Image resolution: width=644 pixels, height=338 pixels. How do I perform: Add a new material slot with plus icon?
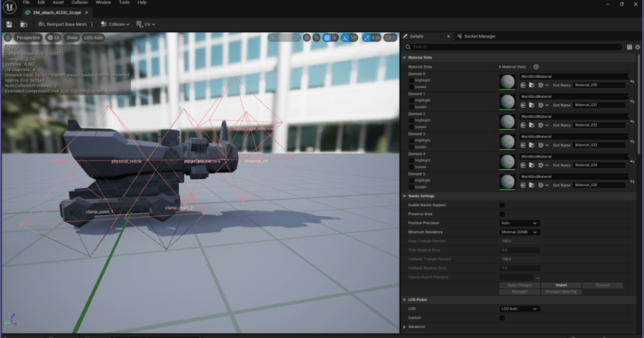pos(536,67)
